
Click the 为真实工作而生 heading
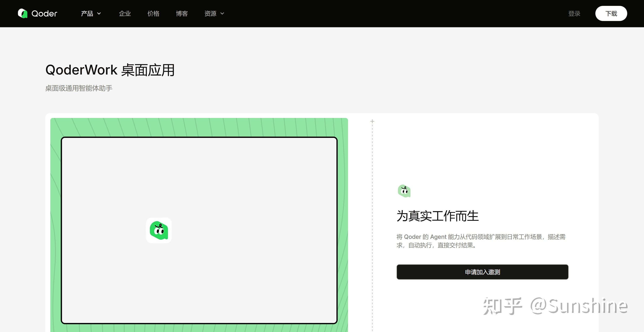point(438,216)
